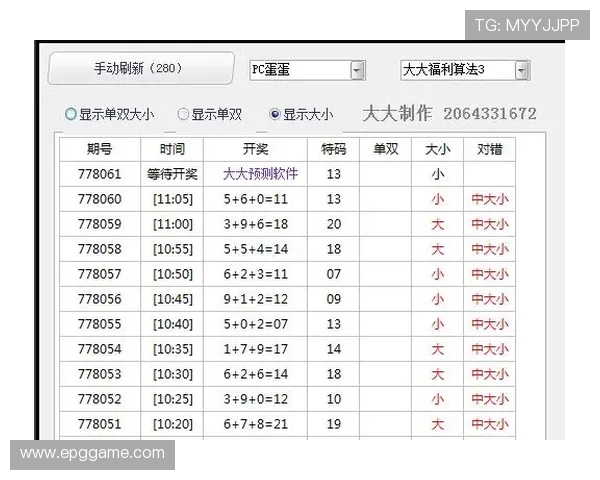Click the 开奖 column header

(x=255, y=149)
